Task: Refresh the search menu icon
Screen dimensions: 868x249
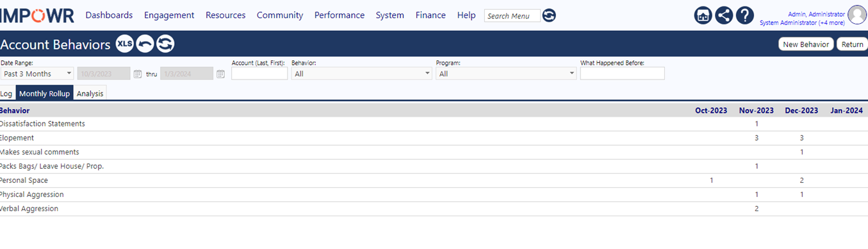Action: pyautogui.click(x=549, y=15)
